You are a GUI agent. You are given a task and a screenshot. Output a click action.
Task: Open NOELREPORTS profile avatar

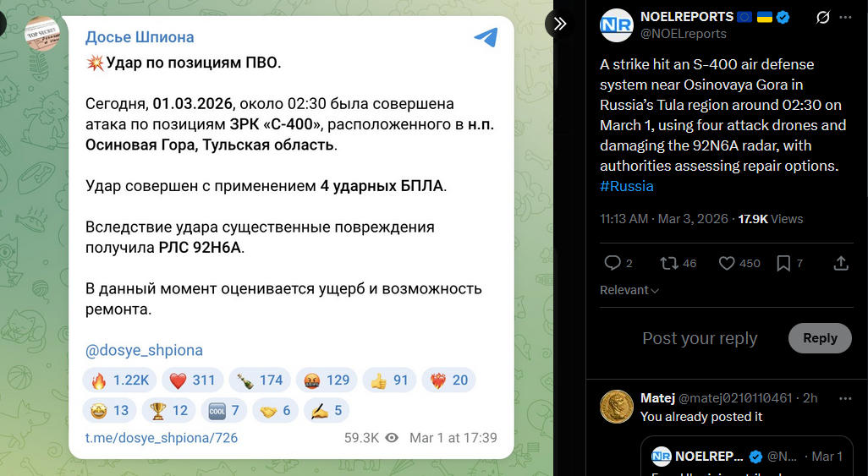click(x=616, y=25)
